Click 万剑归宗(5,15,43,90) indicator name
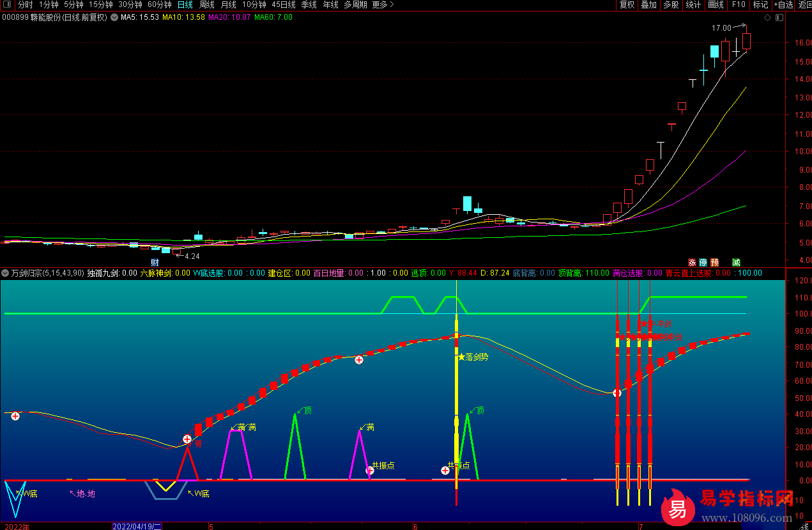812x530 pixels. (47, 273)
